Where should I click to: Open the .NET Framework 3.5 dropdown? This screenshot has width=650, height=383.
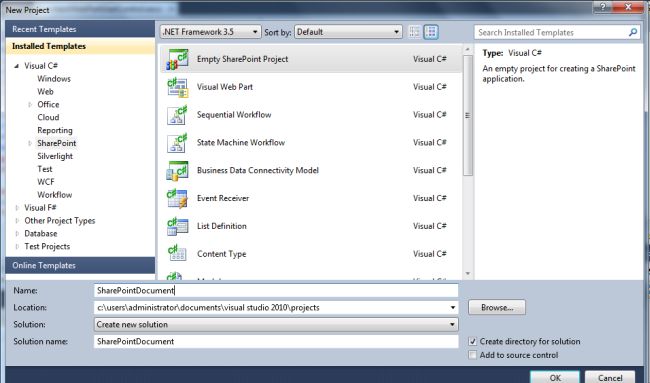tap(211, 32)
